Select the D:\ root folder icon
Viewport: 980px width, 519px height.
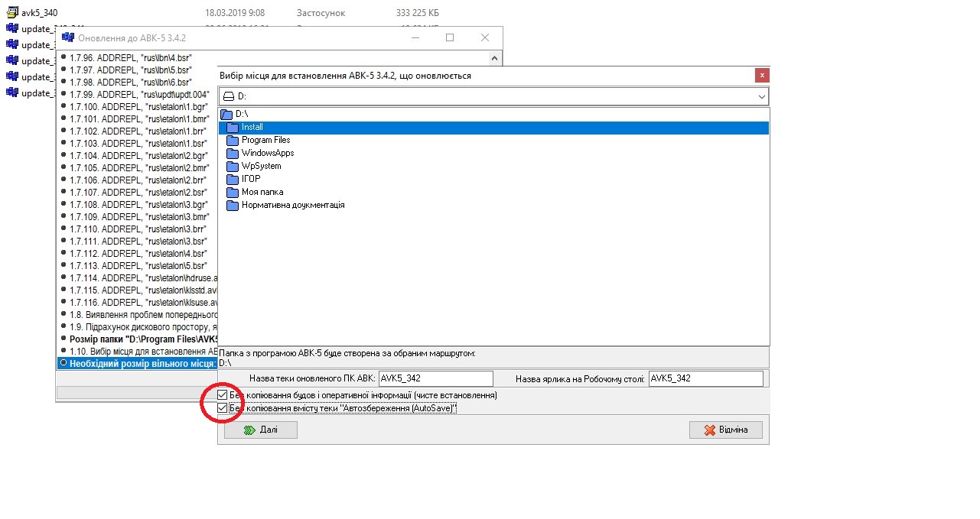tap(226, 114)
